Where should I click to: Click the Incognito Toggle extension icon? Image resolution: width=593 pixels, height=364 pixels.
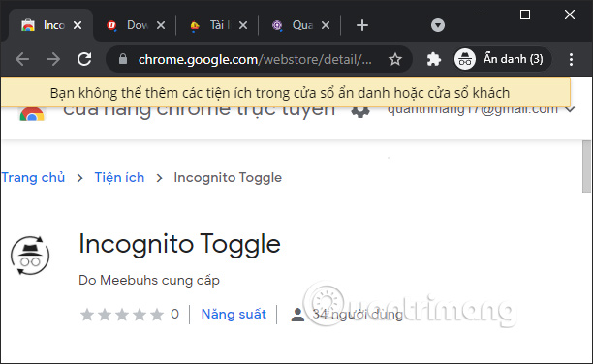click(30, 256)
